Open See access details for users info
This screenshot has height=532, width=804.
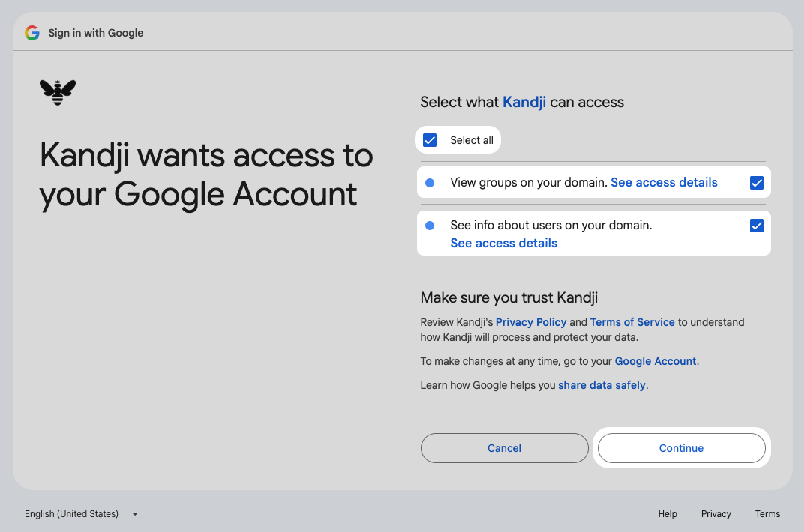(x=503, y=243)
